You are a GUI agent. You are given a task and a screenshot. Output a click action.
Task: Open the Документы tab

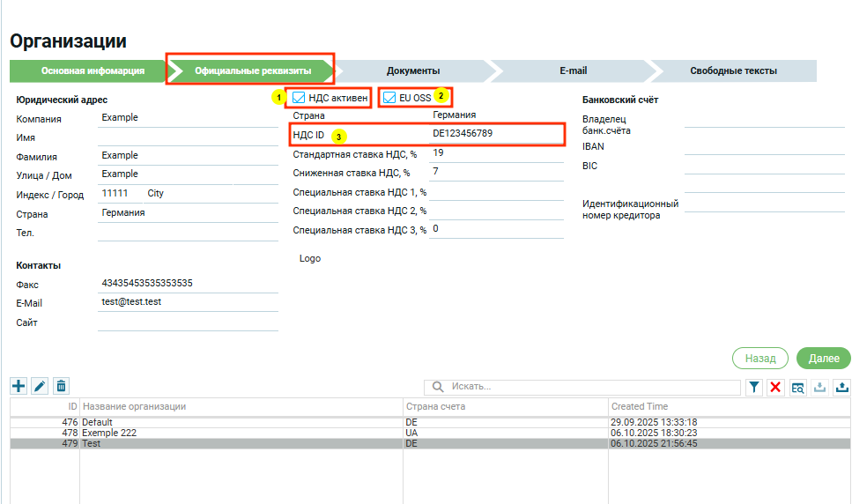tap(412, 70)
